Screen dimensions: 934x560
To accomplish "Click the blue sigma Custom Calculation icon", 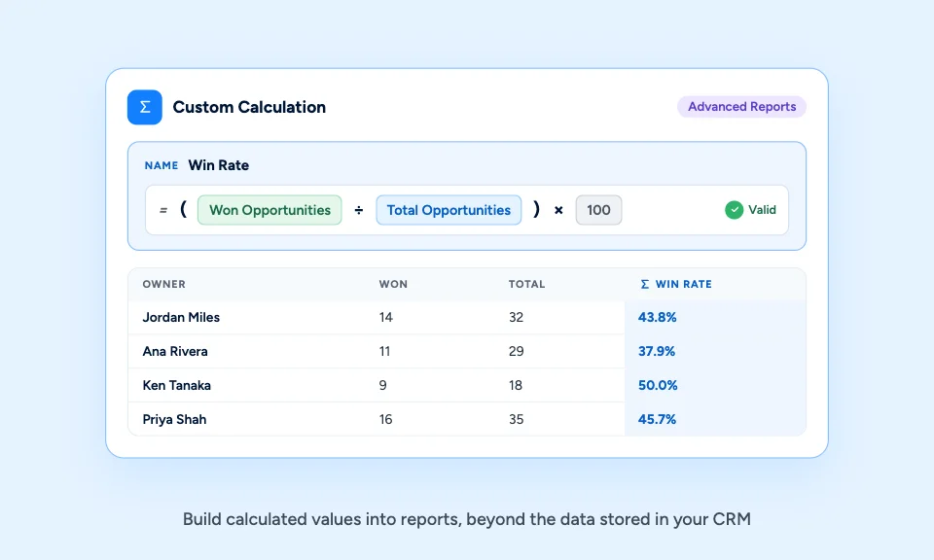I will tap(145, 107).
